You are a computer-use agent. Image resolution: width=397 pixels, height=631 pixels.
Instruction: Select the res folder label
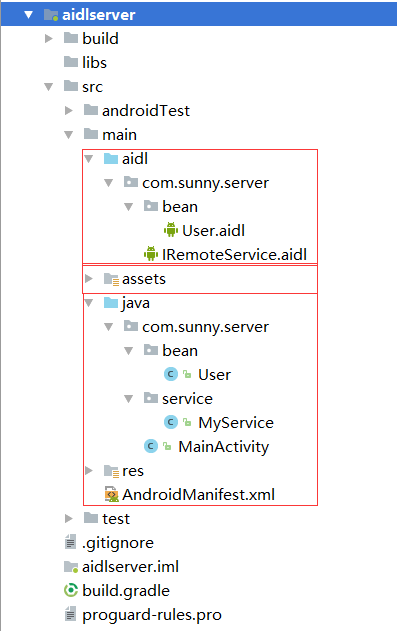[133, 471]
